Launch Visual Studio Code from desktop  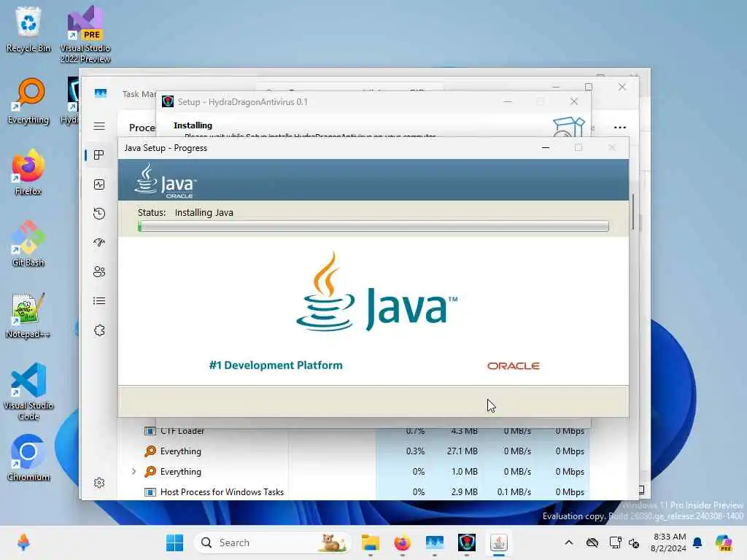pos(28,392)
